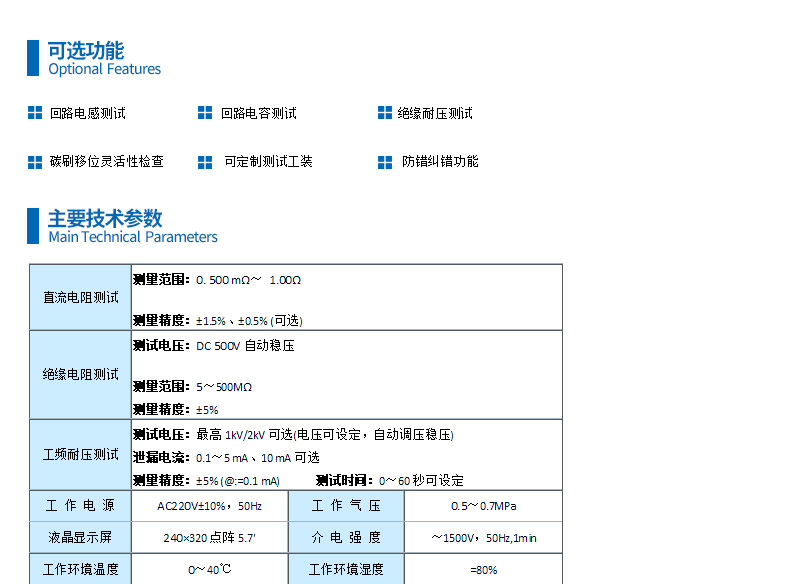This screenshot has width=790, height=584.
Task: Click the 液晶显示屏 label cell
Action: [x=81, y=537]
